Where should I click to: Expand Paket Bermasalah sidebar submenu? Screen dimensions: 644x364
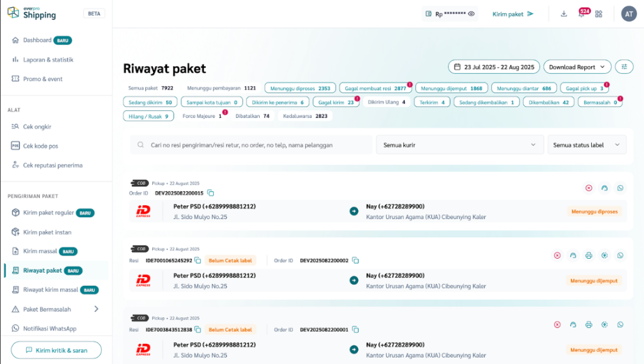tap(96, 309)
